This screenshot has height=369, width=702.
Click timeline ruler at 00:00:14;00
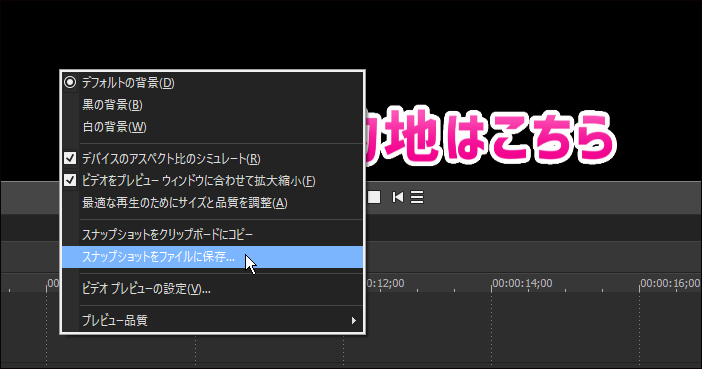point(522,283)
